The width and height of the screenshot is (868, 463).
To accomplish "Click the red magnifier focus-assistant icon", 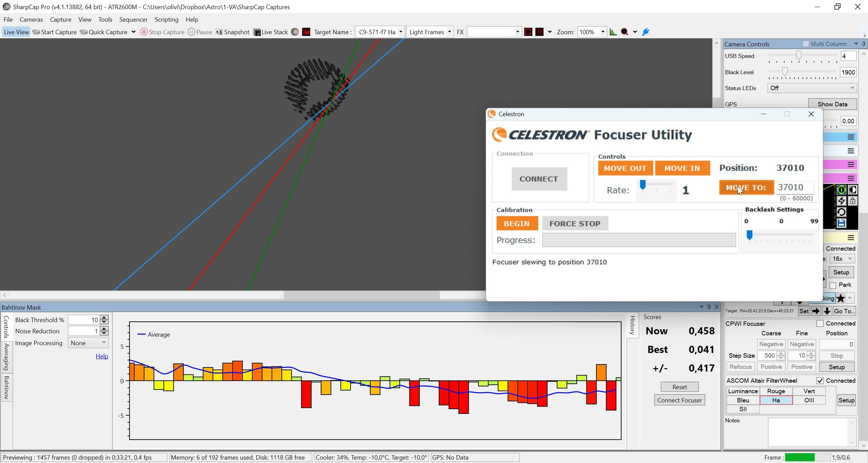I will (625, 32).
